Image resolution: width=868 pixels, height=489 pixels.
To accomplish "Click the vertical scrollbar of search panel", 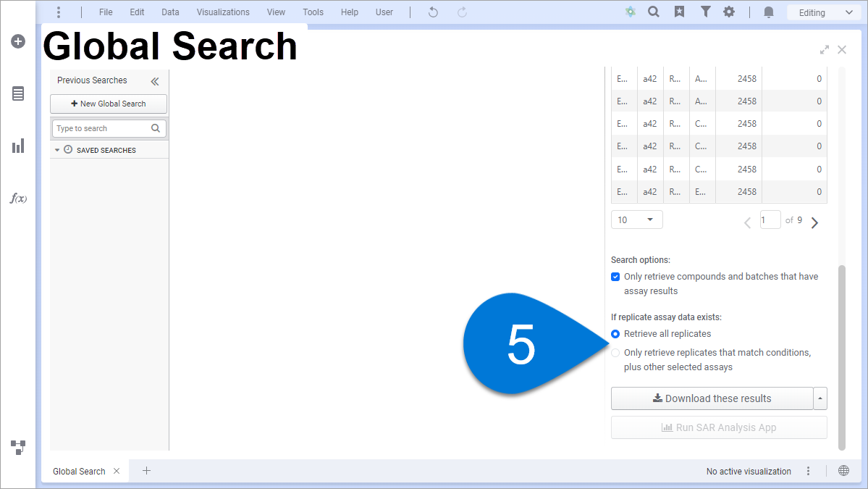I will click(842, 357).
